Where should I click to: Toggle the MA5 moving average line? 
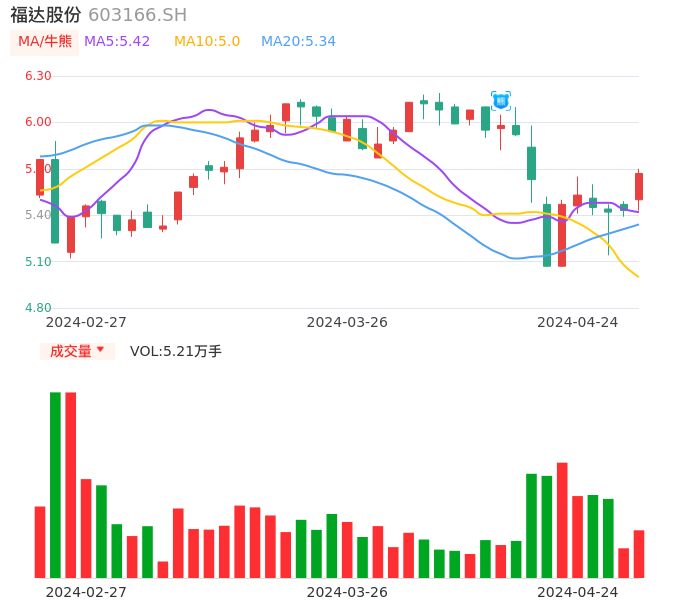click(117, 42)
